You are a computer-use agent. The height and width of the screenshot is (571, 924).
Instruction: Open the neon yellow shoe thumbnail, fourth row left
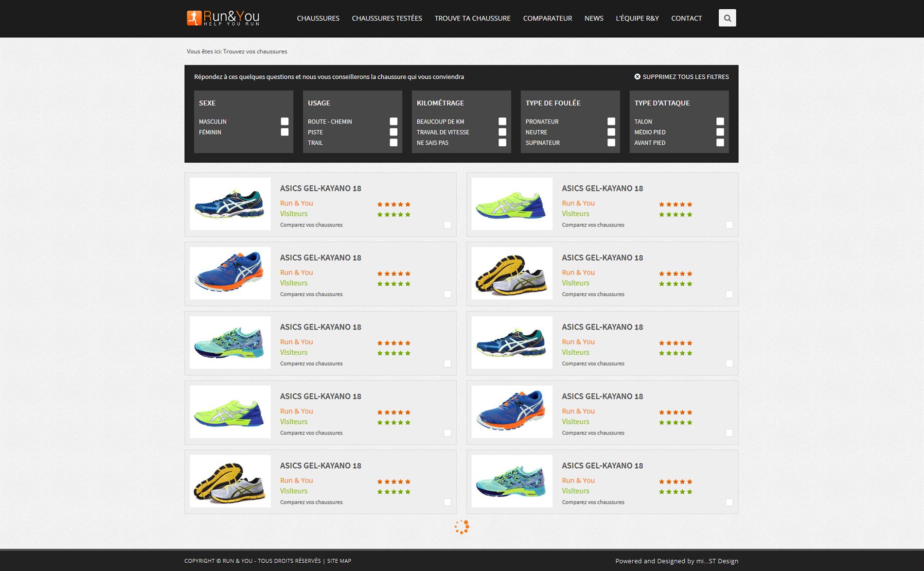tap(230, 412)
